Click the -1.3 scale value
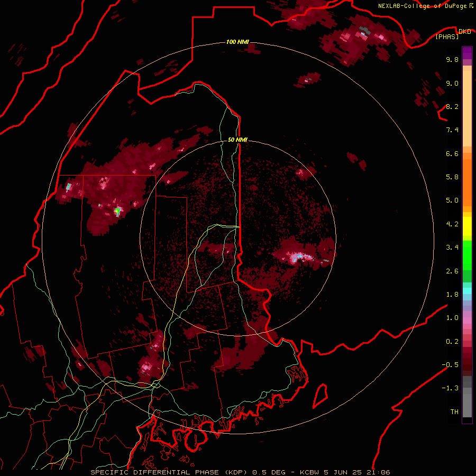This screenshot has height=476, width=476. tap(450, 388)
